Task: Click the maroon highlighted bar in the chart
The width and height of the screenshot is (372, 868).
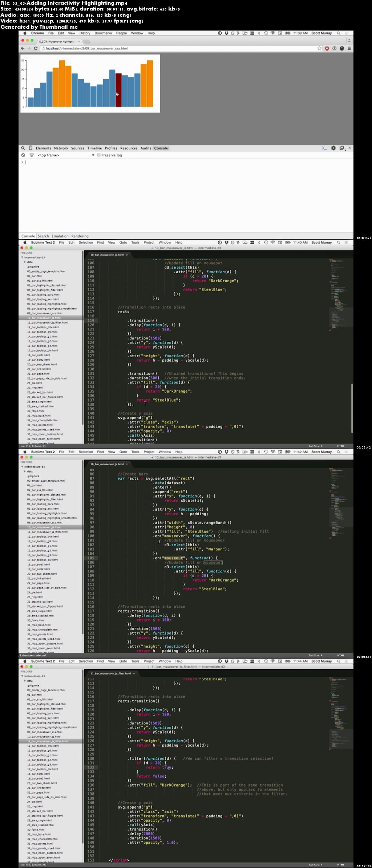Action: (118, 90)
